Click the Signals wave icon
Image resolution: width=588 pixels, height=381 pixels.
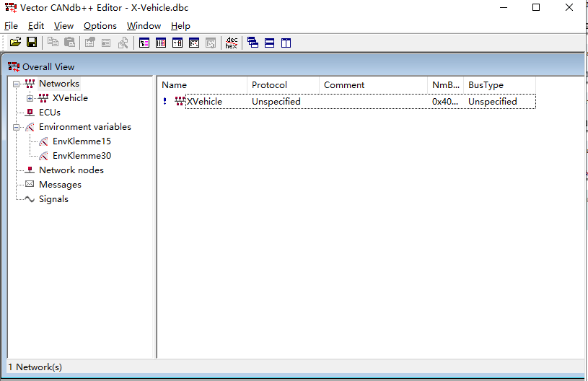coord(30,199)
